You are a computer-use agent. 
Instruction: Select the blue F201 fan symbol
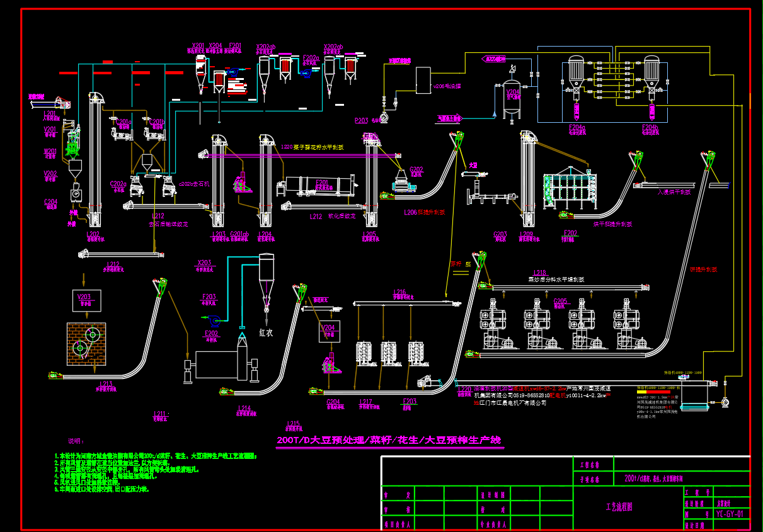point(234,72)
